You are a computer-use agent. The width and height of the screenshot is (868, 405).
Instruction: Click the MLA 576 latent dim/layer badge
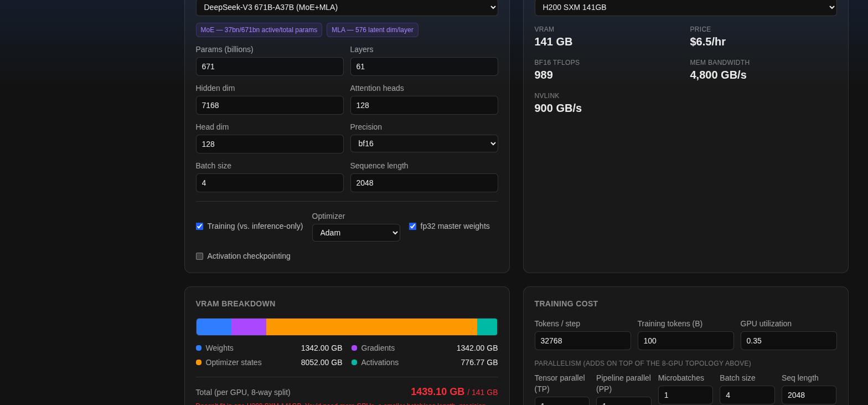click(x=373, y=30)
